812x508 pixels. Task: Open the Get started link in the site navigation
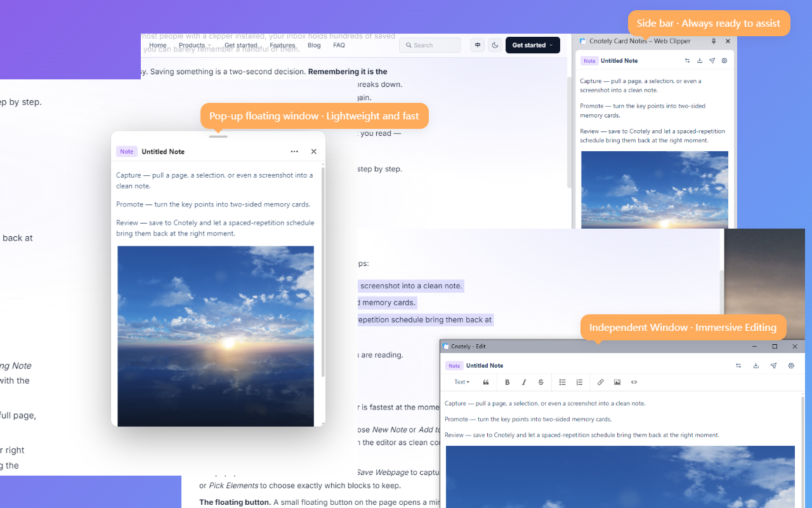[241, 45]
